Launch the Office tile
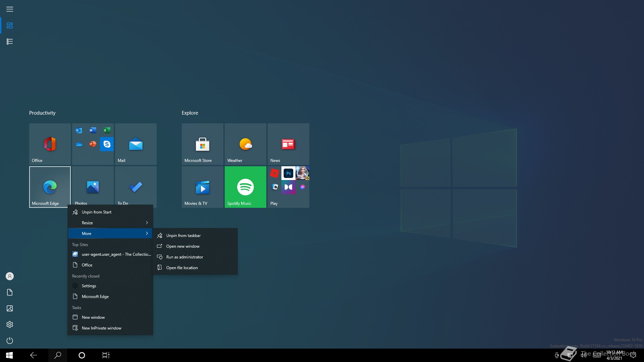 50,144
